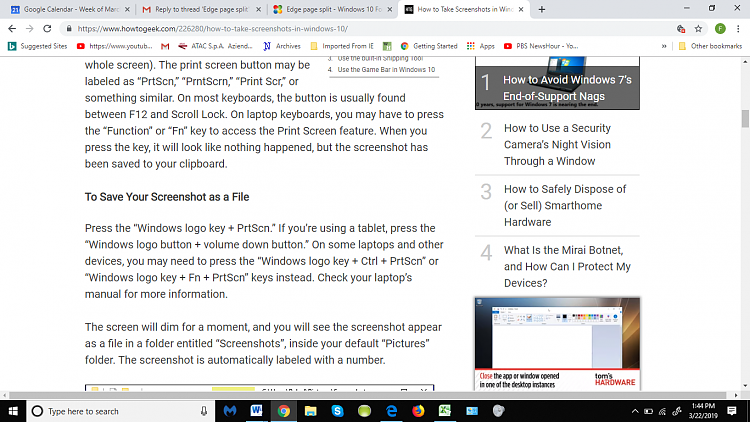The height and width of the screenshot is (422, 750).
Task: Bookmark this page with the star
Action: click(698, 29)
